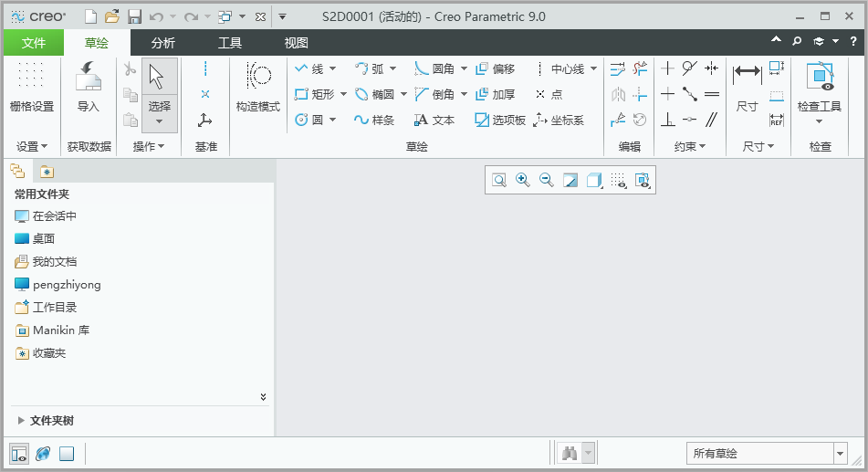Select the Vertical constraint icon
The width and height of the screenshot is (868, 472).
click(x=667, y=68)
